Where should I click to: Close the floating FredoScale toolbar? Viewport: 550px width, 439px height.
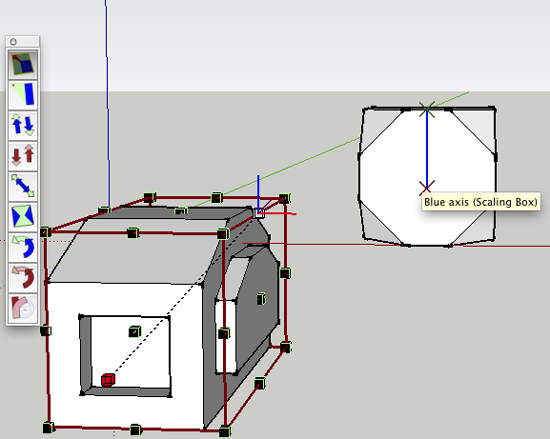pyautogui.click(x=13, y=42)
